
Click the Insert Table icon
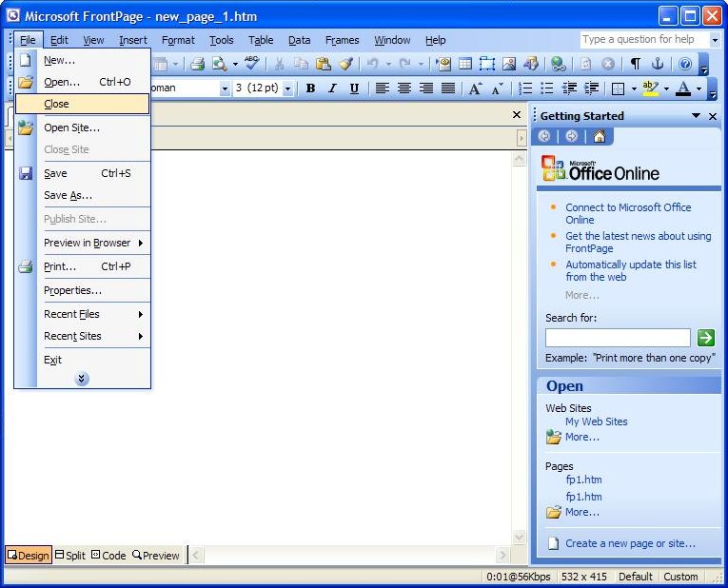(465, 64)
